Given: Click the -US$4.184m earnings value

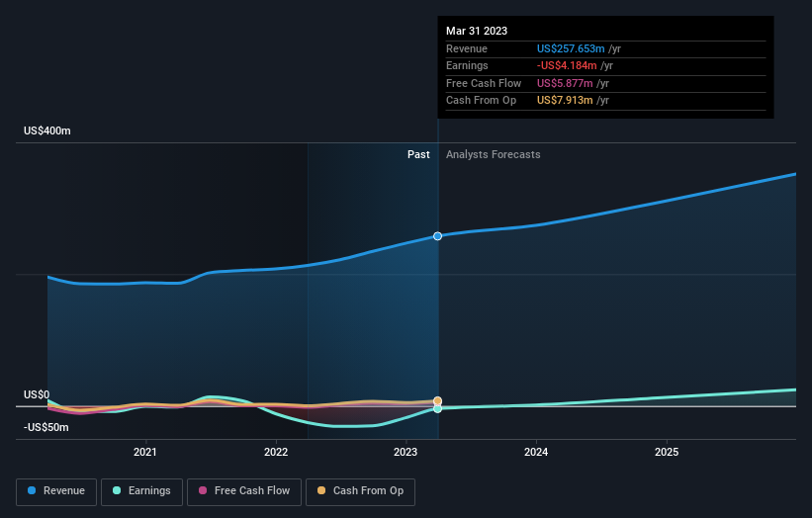Looking at the screenshot, I should click(567, 65).
